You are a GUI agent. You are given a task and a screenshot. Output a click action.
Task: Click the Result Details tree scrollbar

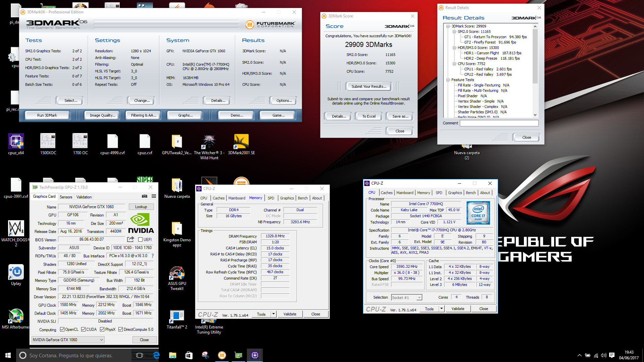[x=535, y=56]
